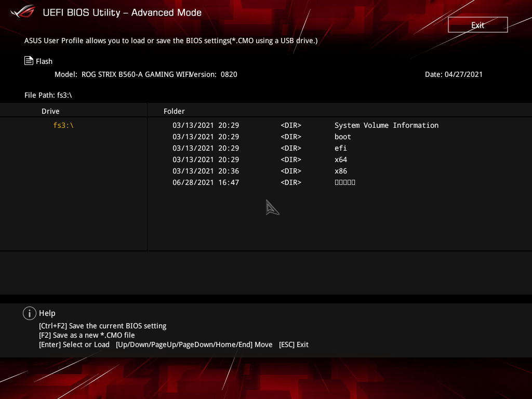The width and height of the screenshot is (532, 399).
Task: Click the Help heading
Action: [x=47, y=313]
